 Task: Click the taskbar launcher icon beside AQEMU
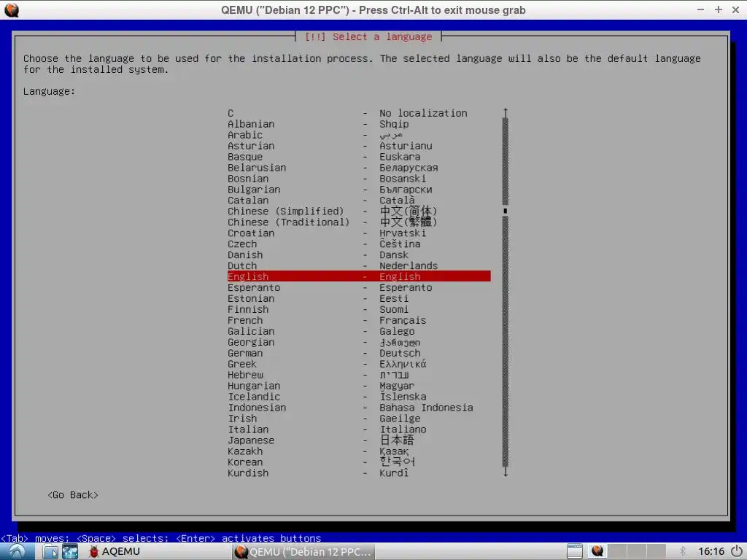(70, 551)
